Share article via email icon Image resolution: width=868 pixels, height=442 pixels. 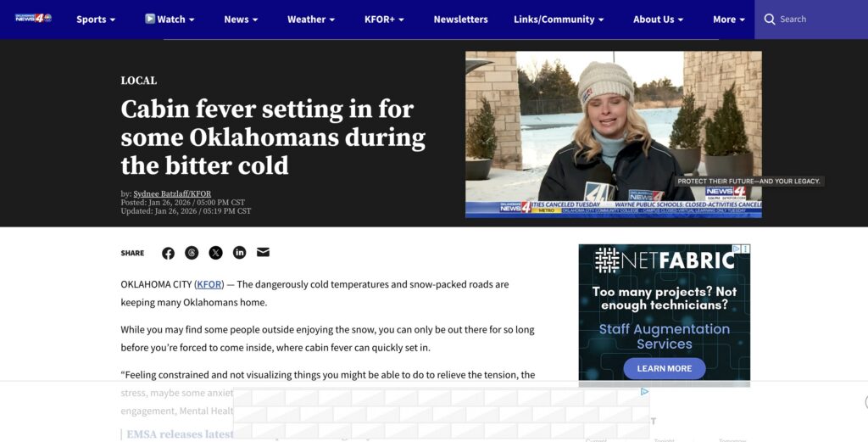pyautogui.click(x=263, y=252)
